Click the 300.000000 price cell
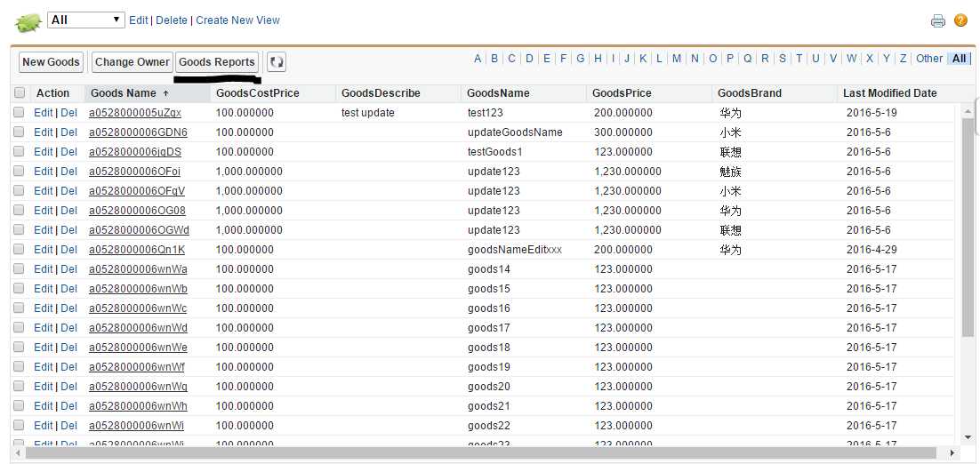The image size is (980, 464). coord(623,132)
